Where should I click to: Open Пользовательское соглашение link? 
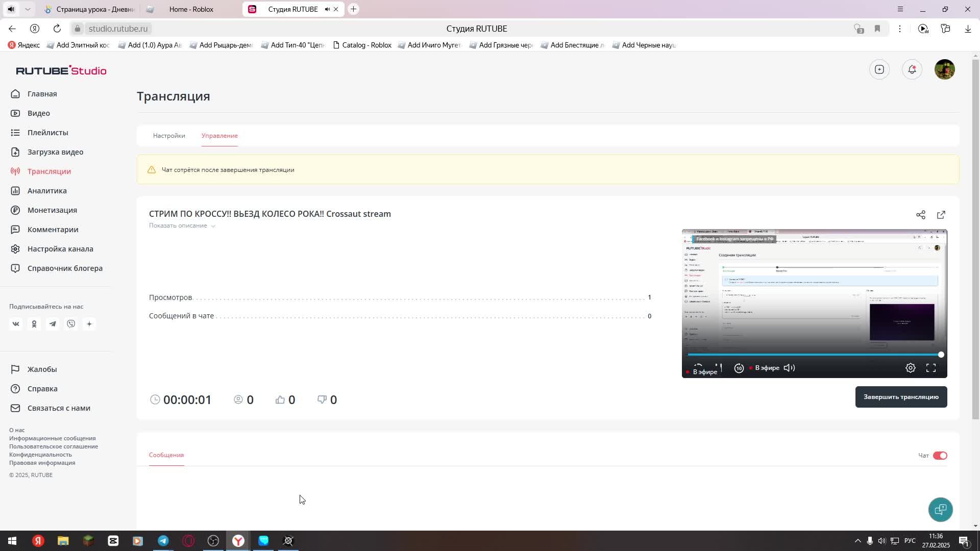click(53, 446)
